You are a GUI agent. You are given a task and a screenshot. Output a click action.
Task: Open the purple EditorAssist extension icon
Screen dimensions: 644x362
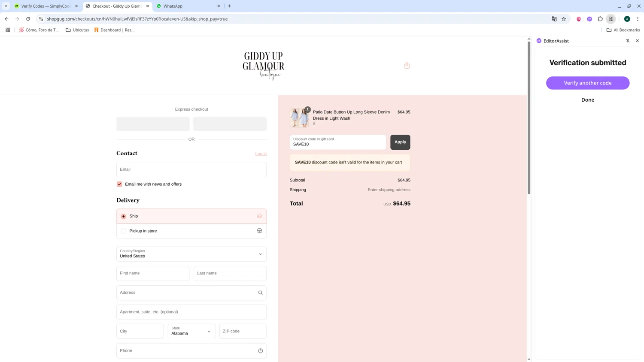click(x=589, y=19)
